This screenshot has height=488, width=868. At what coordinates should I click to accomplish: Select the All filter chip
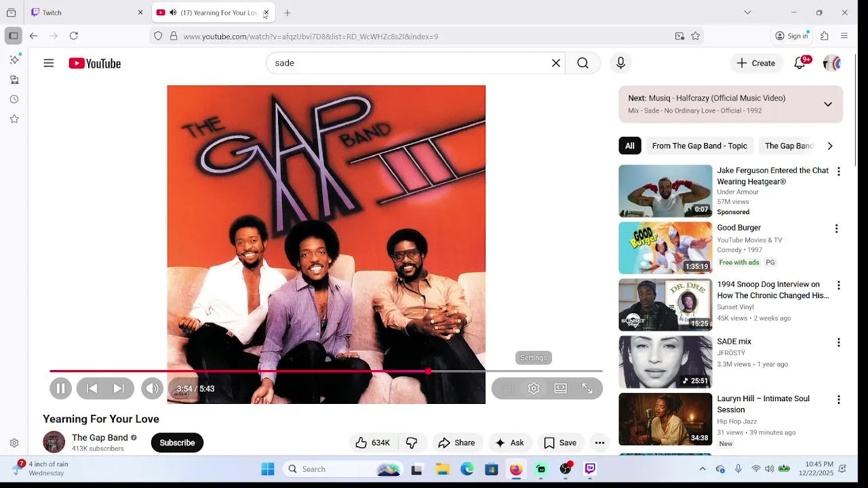pyautogui.click(x=629, y=146)
